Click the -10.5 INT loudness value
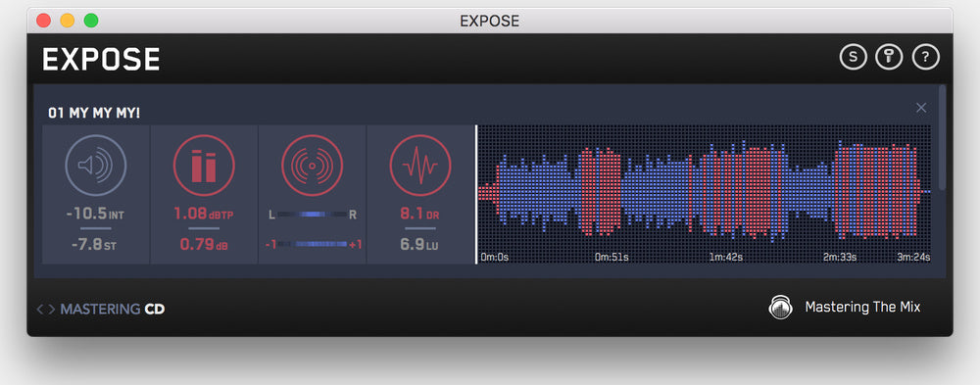Screen dimensions: 980x385 click(95, 215)
